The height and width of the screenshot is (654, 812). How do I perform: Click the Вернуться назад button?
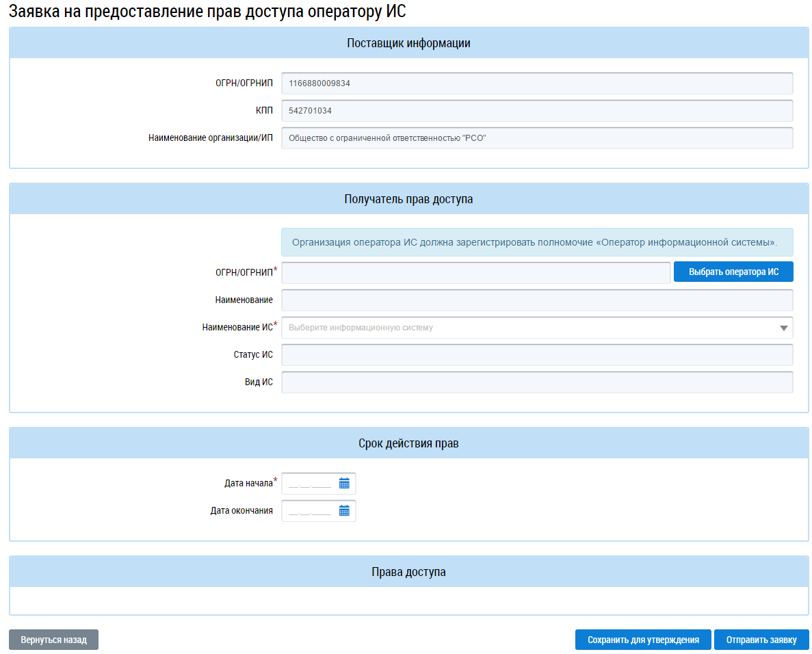[x=54, y=640]
